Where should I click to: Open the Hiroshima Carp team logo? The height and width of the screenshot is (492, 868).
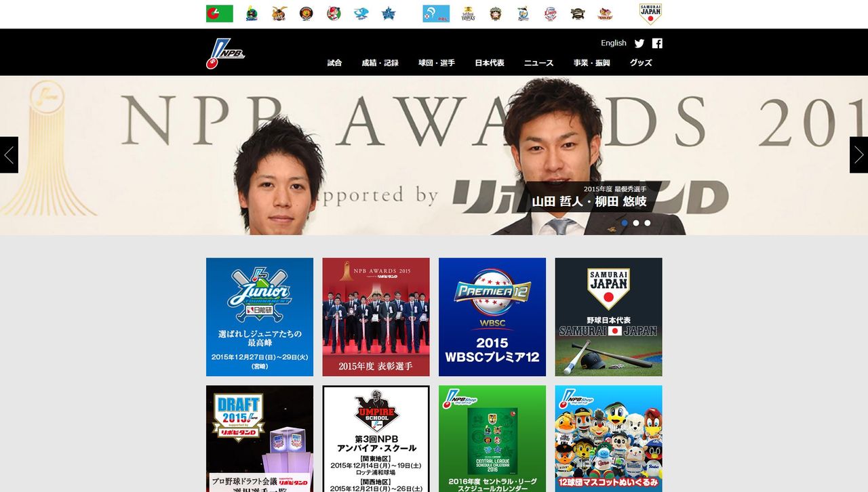[334, 14]
